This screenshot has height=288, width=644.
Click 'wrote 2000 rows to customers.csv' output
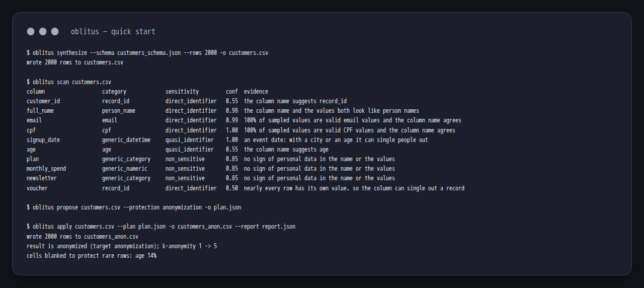tap(75, 62)
